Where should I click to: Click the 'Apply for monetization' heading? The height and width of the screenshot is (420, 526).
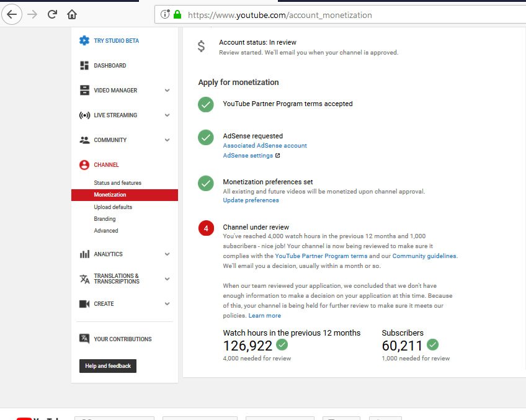(x=239, y=82)
